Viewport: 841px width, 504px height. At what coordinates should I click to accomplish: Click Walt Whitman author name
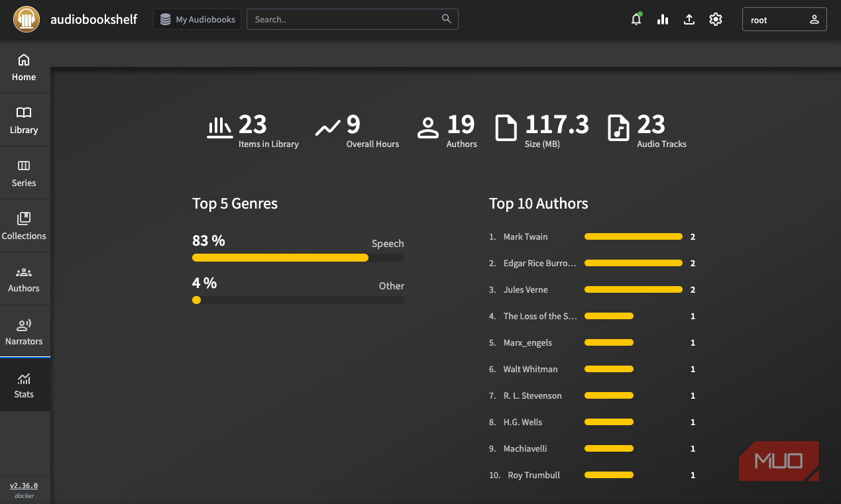[x=531, y=369]
